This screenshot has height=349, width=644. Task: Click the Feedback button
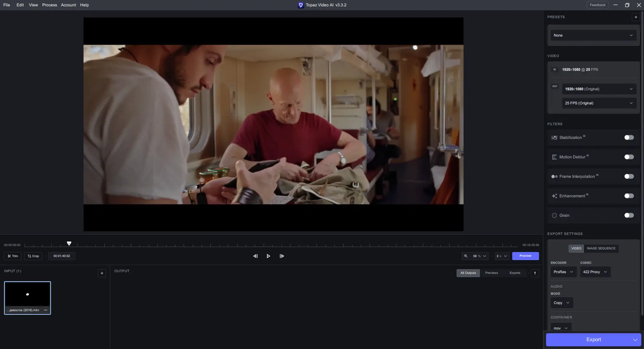point(597,5)
